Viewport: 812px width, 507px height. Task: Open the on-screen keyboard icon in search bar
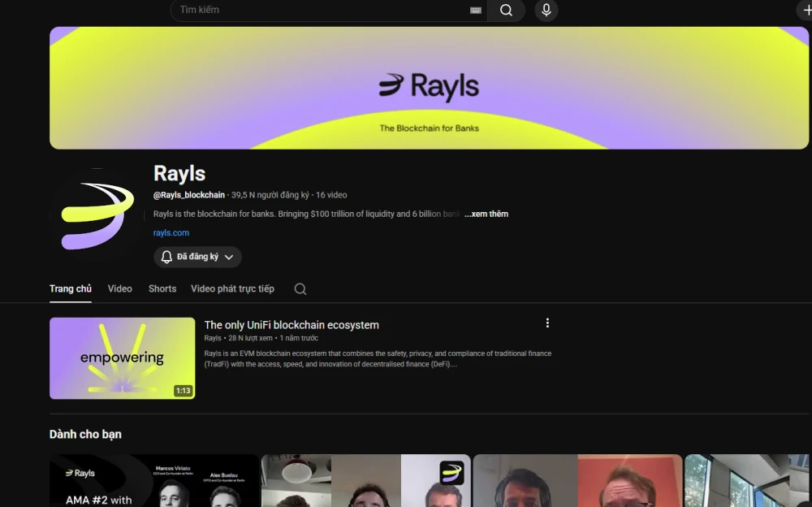pos(476,11)
